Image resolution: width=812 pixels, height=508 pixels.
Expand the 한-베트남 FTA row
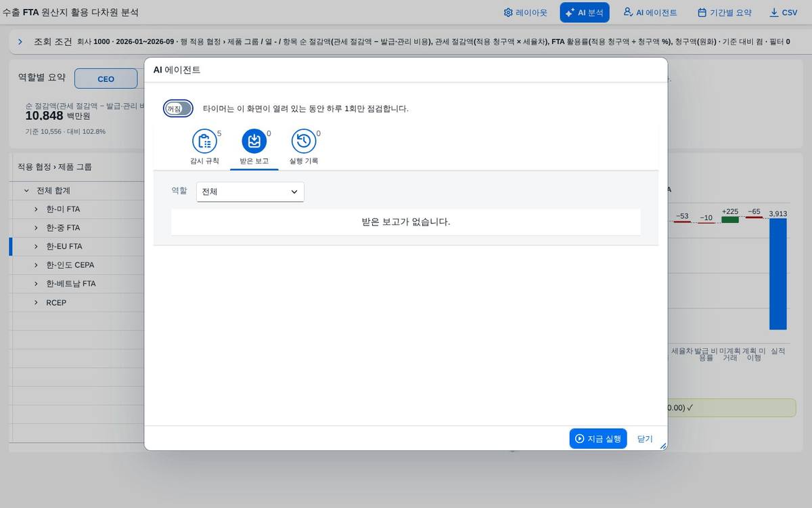pos(36,284)
